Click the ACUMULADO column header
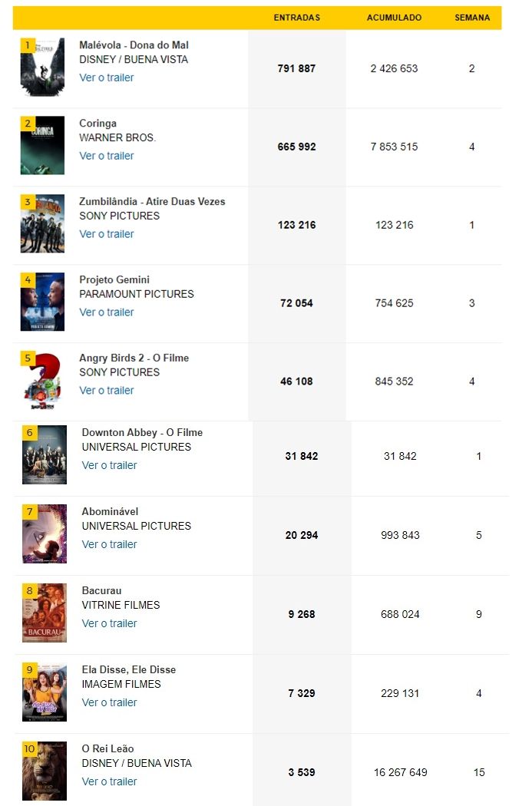Screen dimensions: 532x806 point(395,18)
